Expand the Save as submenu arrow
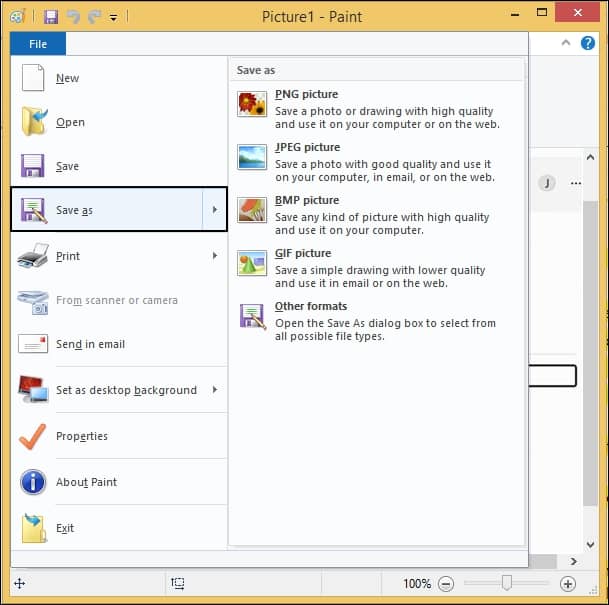609x605 pixels. click(x=215, y=210)
